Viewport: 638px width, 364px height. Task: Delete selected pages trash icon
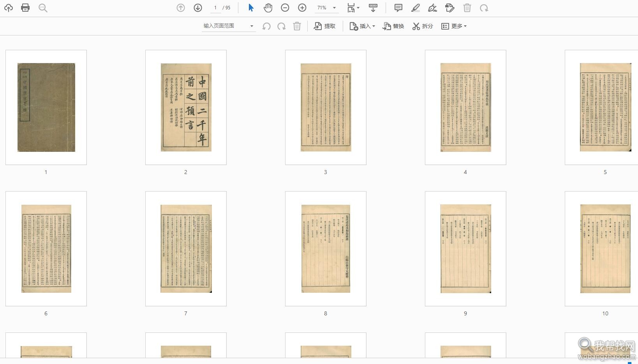point(297,26)
